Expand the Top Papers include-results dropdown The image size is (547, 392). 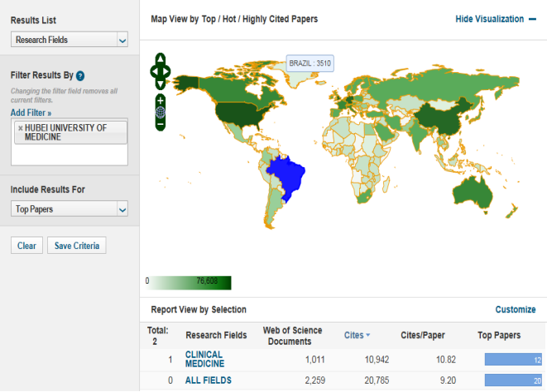(70, 209)
